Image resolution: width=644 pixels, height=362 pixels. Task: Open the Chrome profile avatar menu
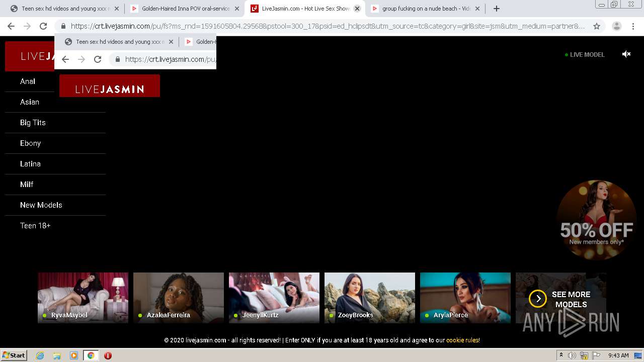click(x=616, y=26)
